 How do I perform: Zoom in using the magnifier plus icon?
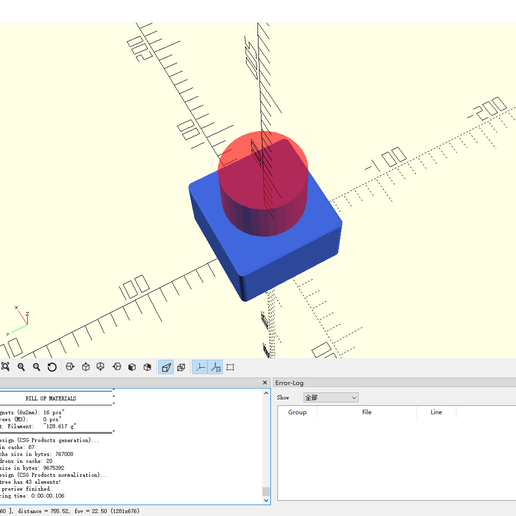pos(21,367)
